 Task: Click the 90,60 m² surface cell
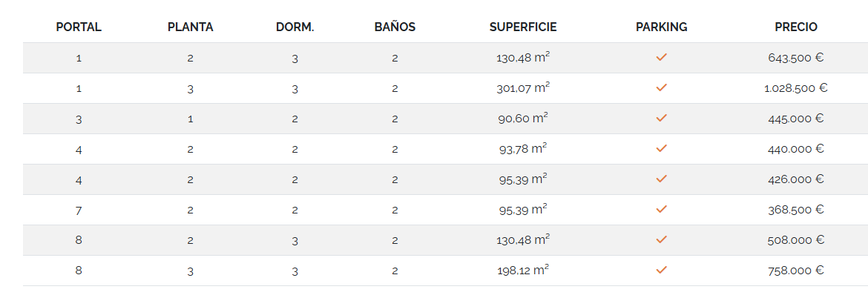point(523,119)
